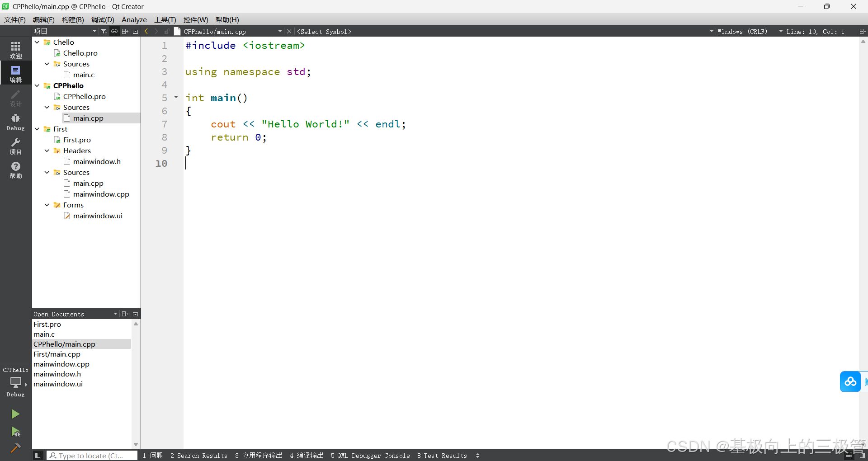
Task: Open the Open Documents panel type dropdown
Action: coord(75,314)
